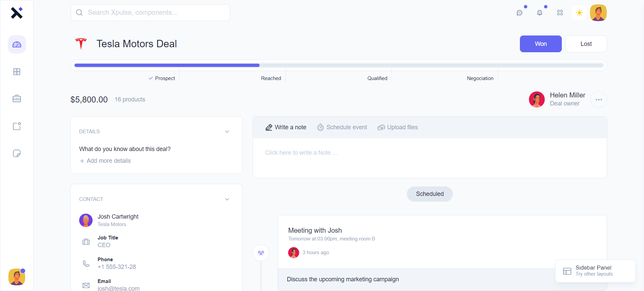Open the dashboard gauge icon in sidebar

pyautogui.click(x=17, y=45)
